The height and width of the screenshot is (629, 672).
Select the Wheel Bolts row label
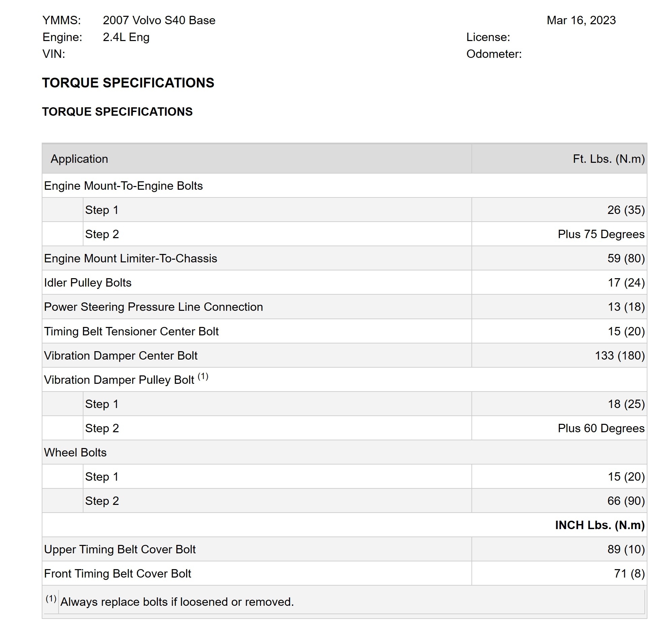coord(75,453)
